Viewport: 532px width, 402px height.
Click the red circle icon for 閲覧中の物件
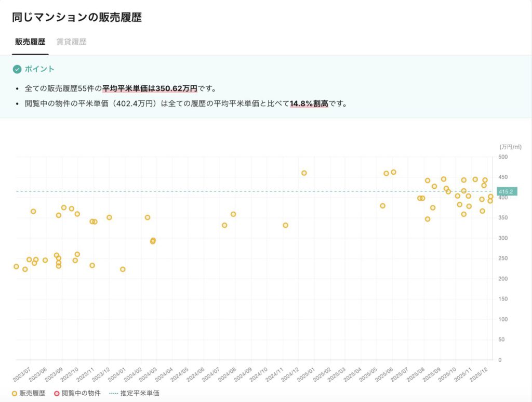[x=57, y=393]
